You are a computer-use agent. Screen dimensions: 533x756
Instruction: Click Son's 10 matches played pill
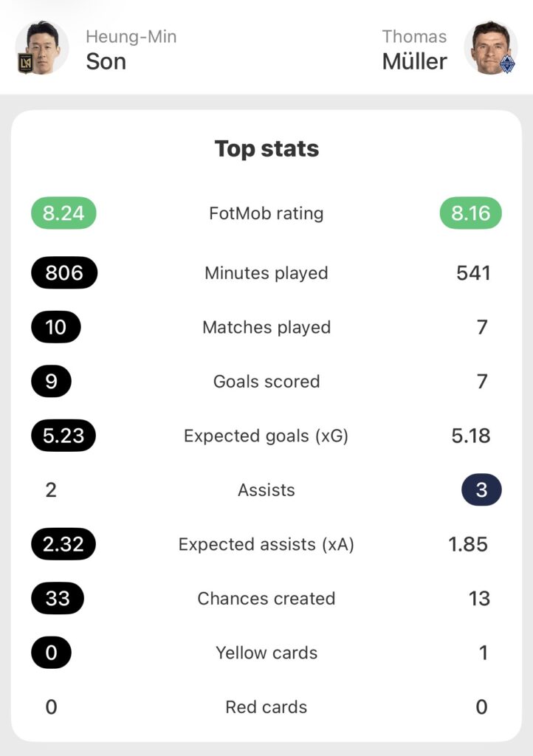[x=56, y=327]
